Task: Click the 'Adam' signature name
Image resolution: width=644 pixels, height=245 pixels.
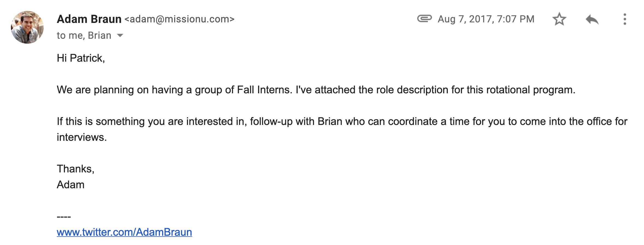Action: pyautogui.click(x=71, y=185)
